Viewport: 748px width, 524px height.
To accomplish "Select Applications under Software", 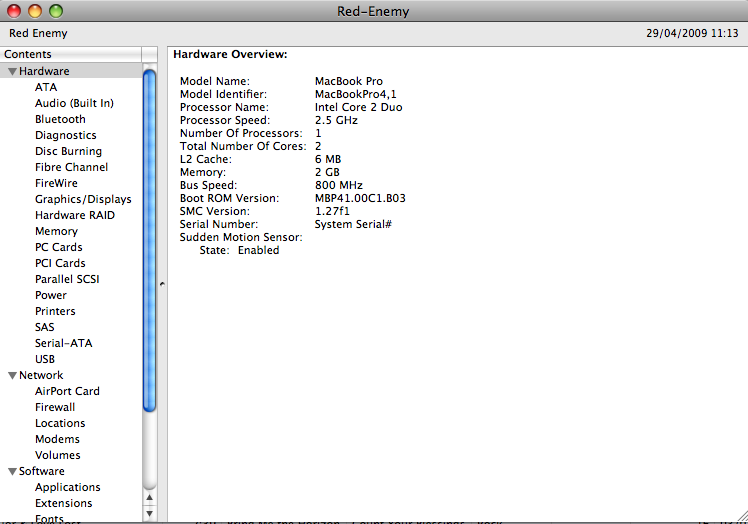I will (68, 487).
